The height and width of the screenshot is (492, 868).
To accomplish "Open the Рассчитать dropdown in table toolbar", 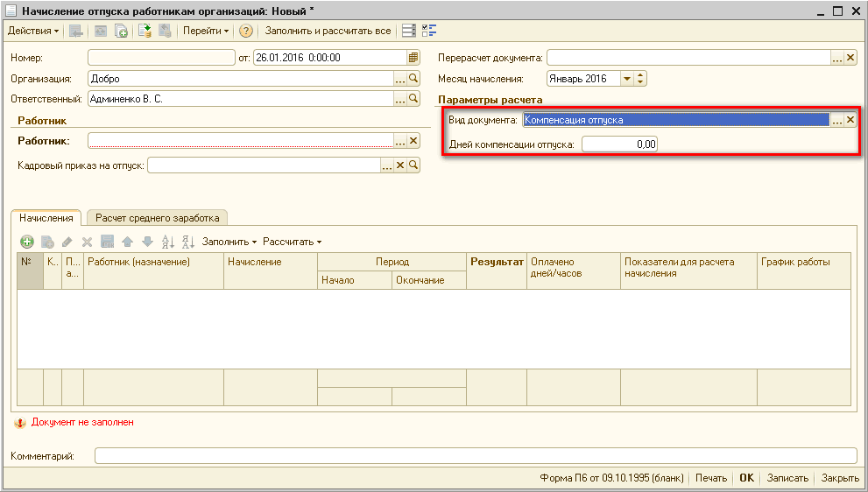I will pos(292,242).
